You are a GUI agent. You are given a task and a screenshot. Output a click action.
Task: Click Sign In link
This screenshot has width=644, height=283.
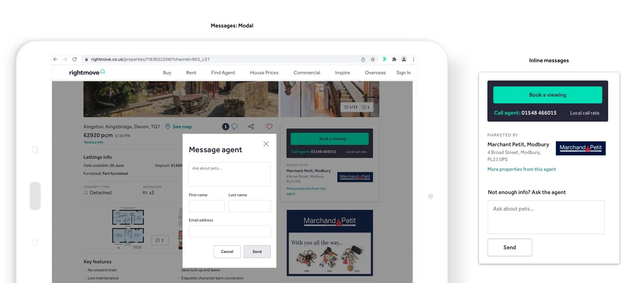tap(403, 73)
